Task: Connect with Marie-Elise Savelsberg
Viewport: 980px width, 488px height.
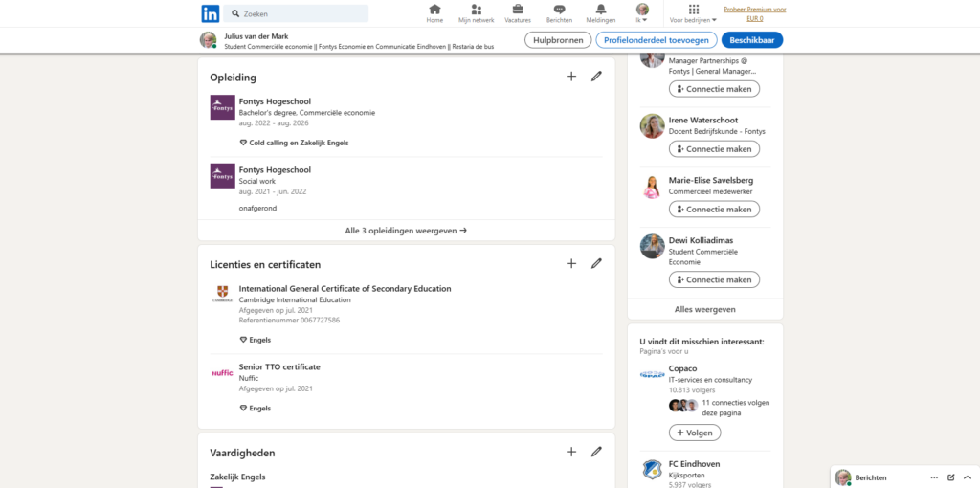Action: click(714, 209)
